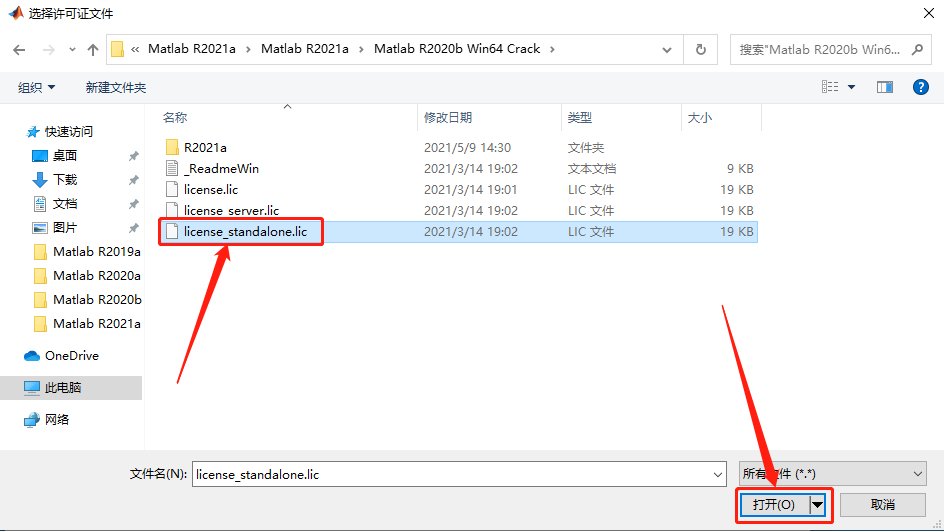Select the R2021a folder
Screen dimensions: 944x531
tap(205, 148)
